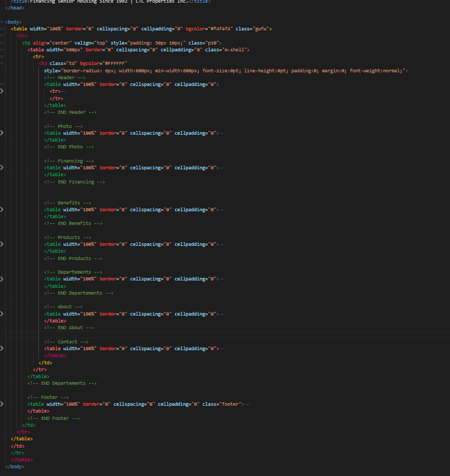Click the "line-height:0pt;" style text
Viewport: 450px width, 476px height.
coord(266,71)
